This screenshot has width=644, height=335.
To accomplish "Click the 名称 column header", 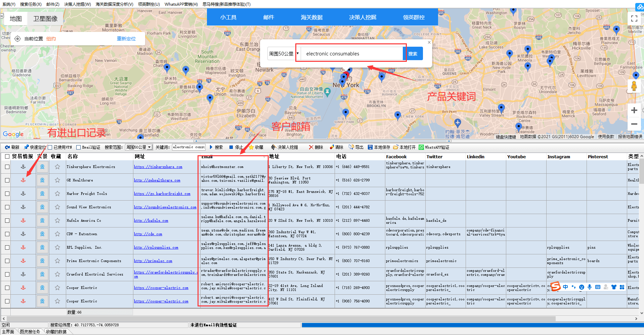I will click(x=73, y=157).
